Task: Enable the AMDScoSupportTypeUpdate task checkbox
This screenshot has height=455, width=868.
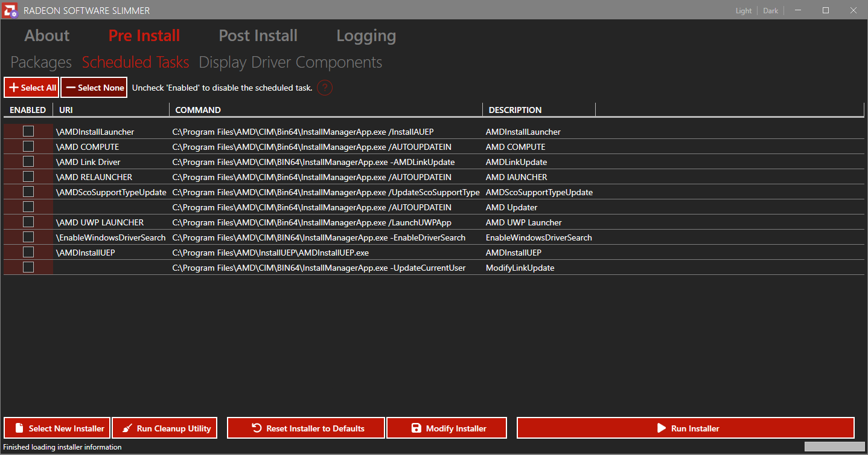Action: pos(28,192)
